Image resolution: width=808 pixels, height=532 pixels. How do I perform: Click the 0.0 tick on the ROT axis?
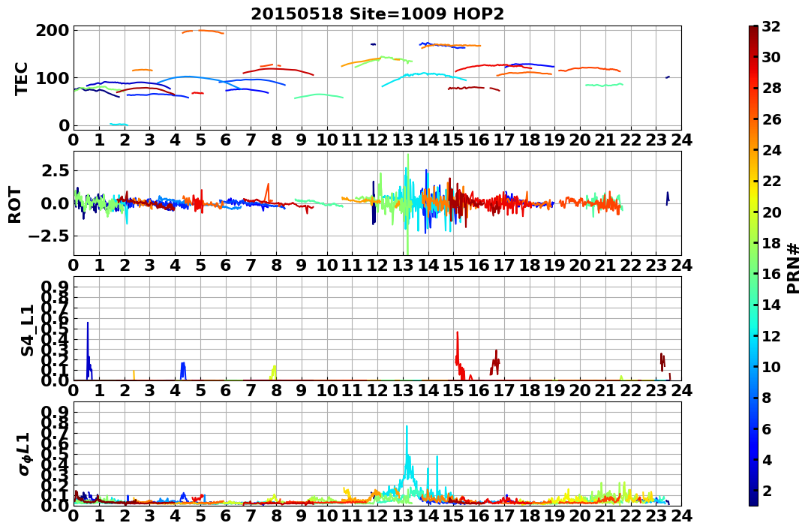click(55, 203)
